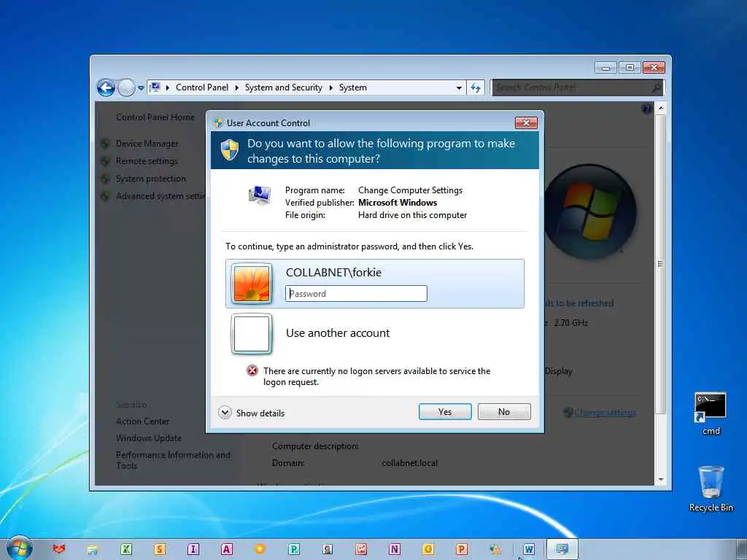
Task: Launch Access from the taskbar
Action: [x=227, y=549]
